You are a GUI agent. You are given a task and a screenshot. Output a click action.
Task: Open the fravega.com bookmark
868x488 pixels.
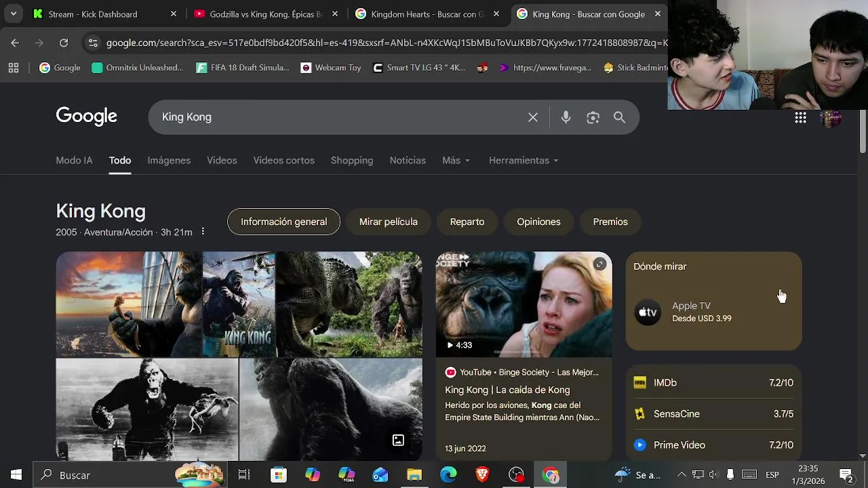tap(545, 68)
